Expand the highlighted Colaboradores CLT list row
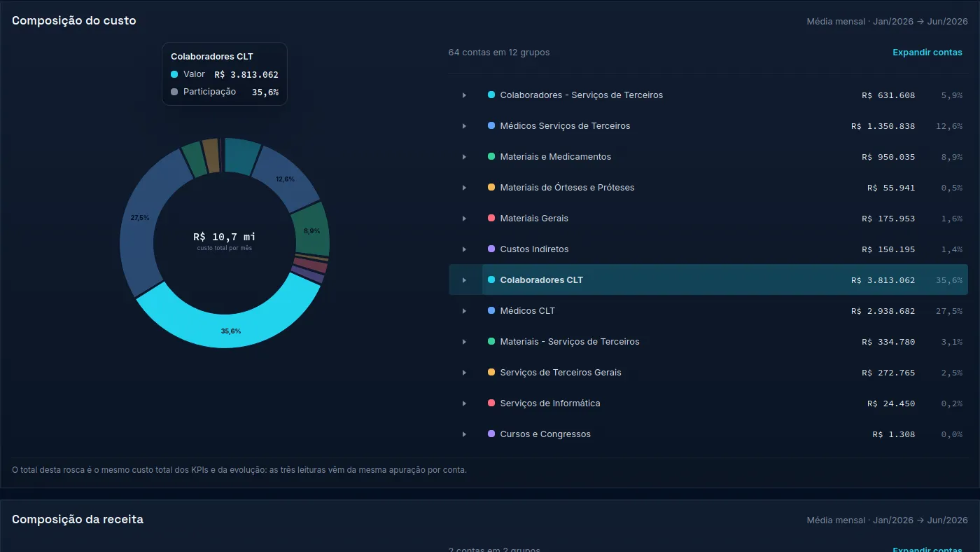Screen dimensions: 980x552 [464, 280]
